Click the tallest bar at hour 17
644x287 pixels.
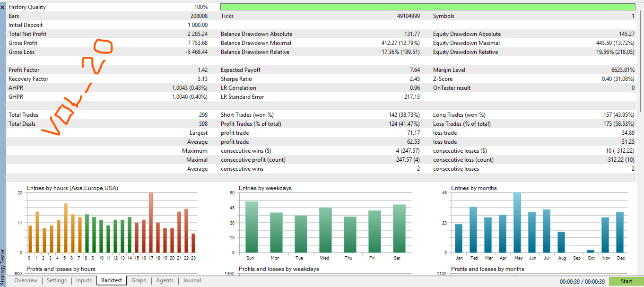coord(151,222)
